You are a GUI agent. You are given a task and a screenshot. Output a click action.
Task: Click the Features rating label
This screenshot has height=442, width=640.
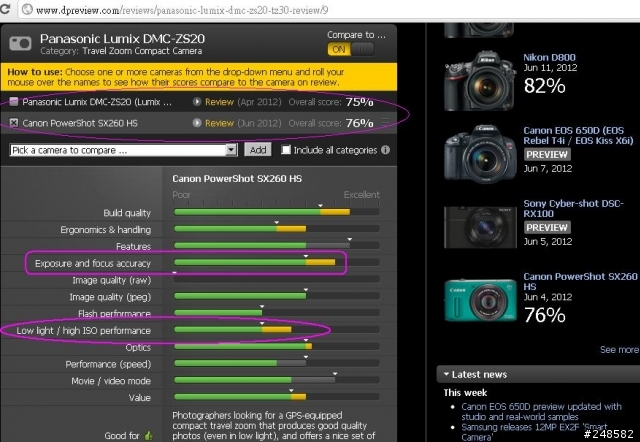[133, 247]
